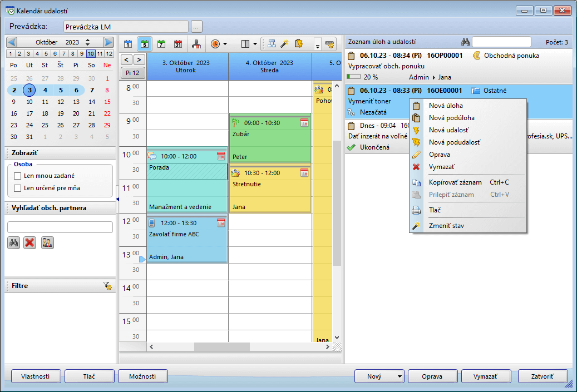Enable 'Len mnou zadané' checkbox
The height and width of the screenshot is (392, 577).
coord(17,176)
